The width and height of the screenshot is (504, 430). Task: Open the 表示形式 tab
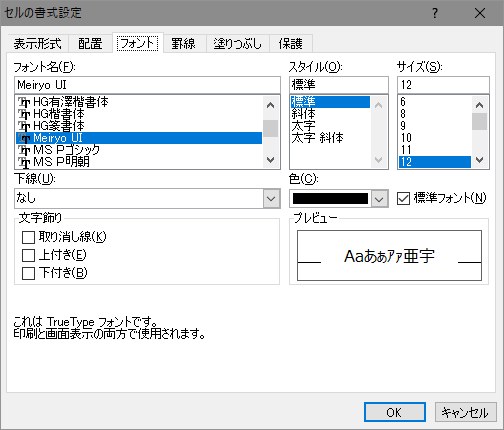click(38, 44)
